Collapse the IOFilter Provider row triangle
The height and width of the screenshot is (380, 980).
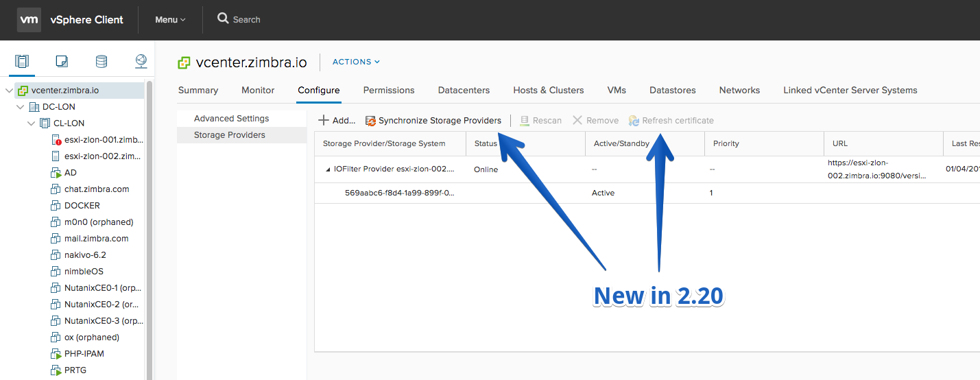coord(328,169)
